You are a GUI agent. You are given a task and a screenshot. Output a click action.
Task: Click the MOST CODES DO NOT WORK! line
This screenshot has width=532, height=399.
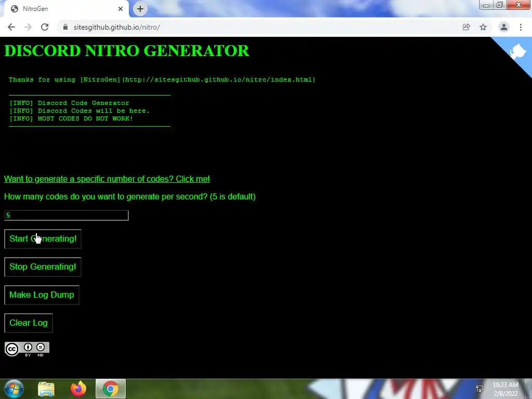tap(71, 118)
